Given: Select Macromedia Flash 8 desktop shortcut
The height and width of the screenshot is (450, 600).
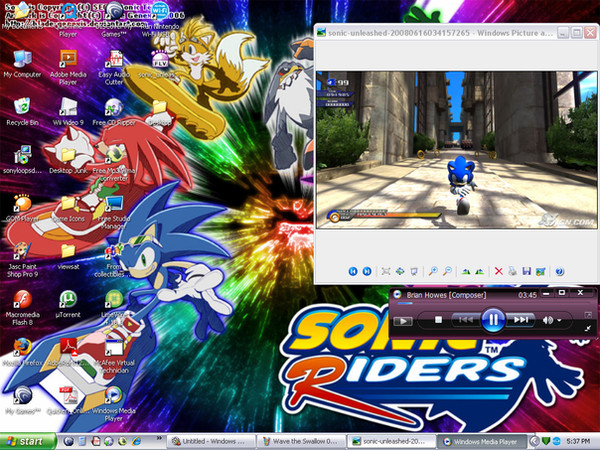Looking at the screenshot, I should pyautogui.click(x=22, y=308).
